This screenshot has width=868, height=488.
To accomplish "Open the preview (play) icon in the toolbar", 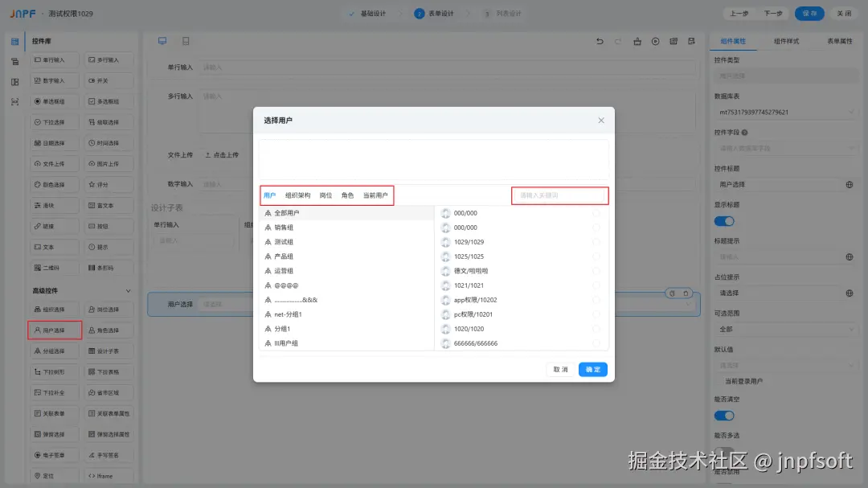I will click(655, 42).
